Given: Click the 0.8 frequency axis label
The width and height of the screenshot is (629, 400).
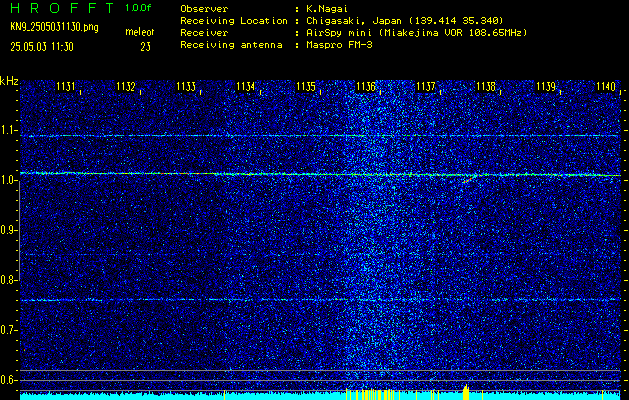Looking at the screenshot, I should tap(8, 280).
